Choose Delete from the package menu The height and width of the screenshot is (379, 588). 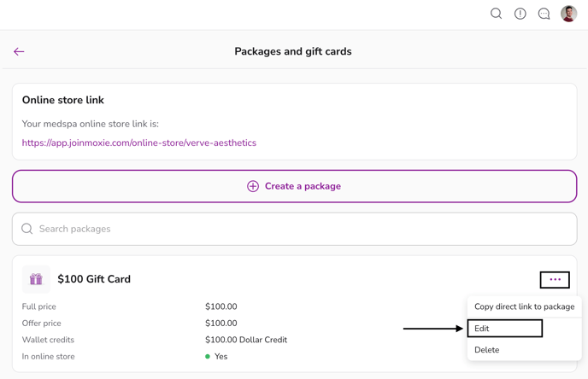tap(487, 350)
